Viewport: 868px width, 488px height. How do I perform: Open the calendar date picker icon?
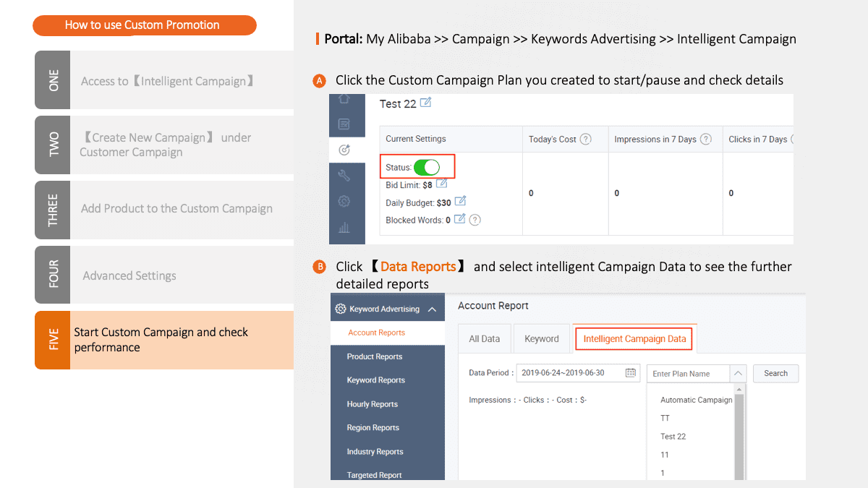click(x=631, y=373)
